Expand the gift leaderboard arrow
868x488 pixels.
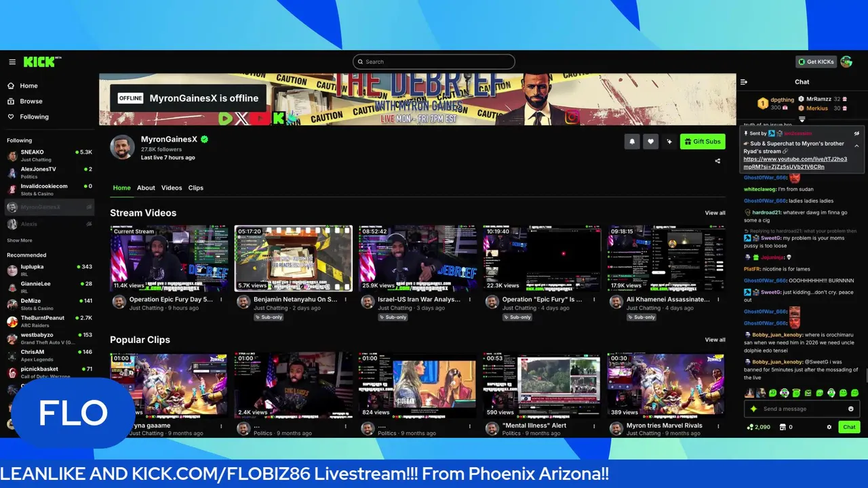[802, 119]
